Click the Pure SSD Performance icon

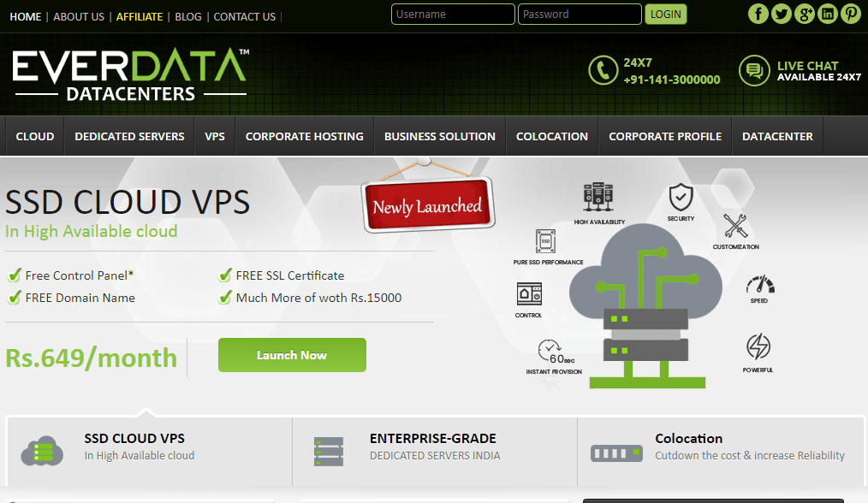(545, 241)
